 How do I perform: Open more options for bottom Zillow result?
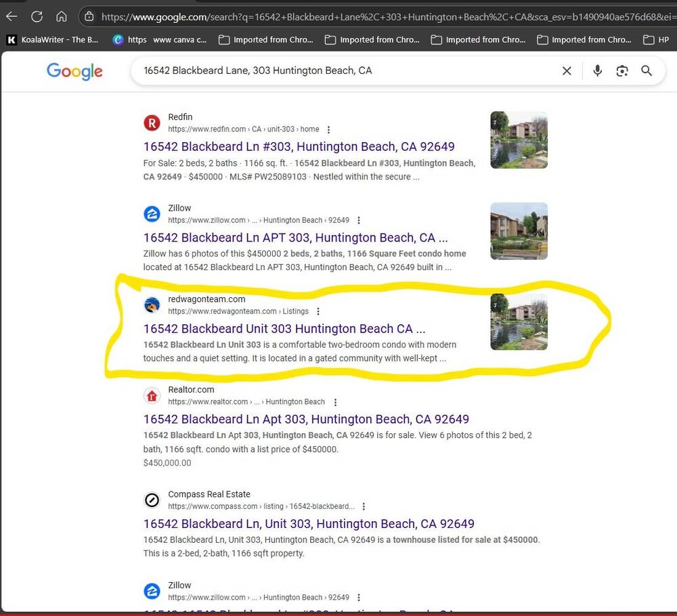(x=358, y=598)
